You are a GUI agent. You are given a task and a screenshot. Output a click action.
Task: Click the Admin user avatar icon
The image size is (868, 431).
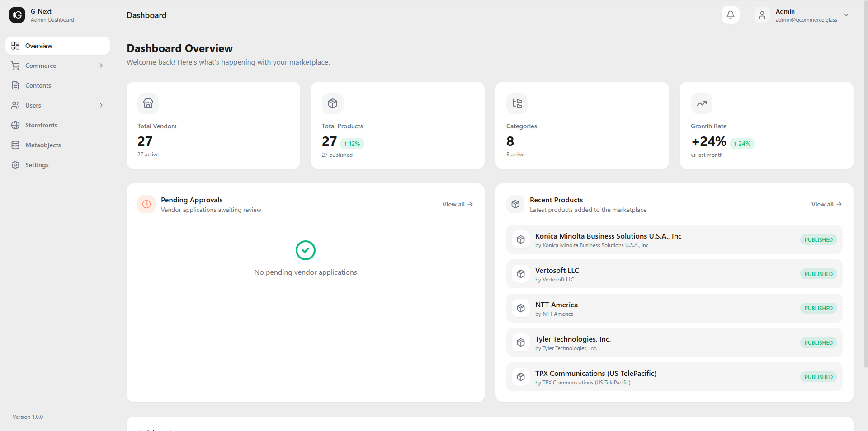762,15
